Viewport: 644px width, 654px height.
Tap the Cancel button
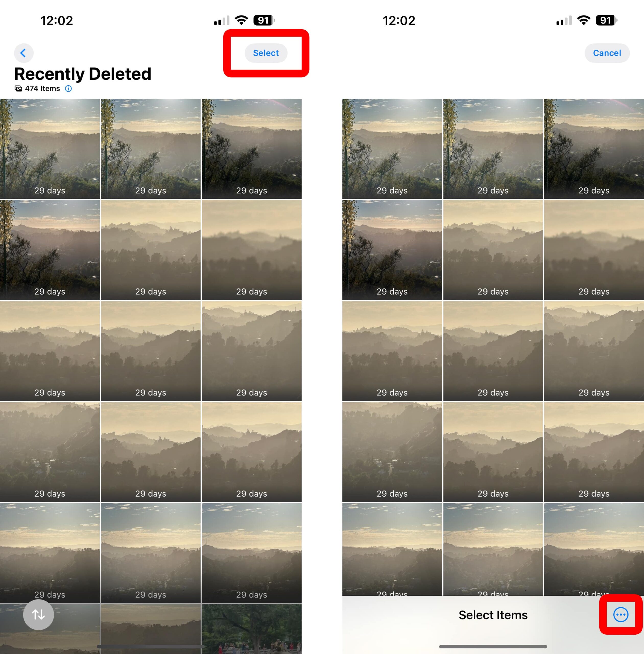pyautogui.click(x=607, y=53)
